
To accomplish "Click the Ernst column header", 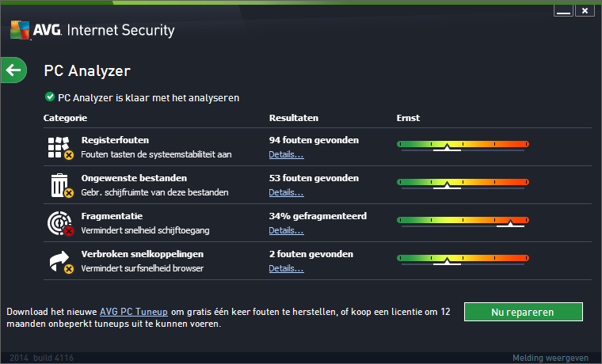I will [408, 118].
